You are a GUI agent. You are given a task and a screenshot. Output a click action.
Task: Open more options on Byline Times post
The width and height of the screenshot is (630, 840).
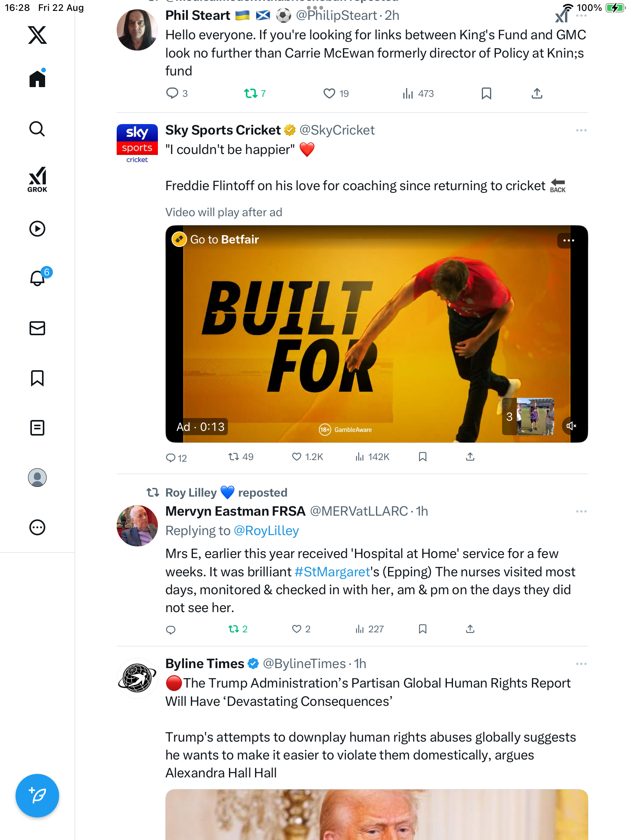581,664
